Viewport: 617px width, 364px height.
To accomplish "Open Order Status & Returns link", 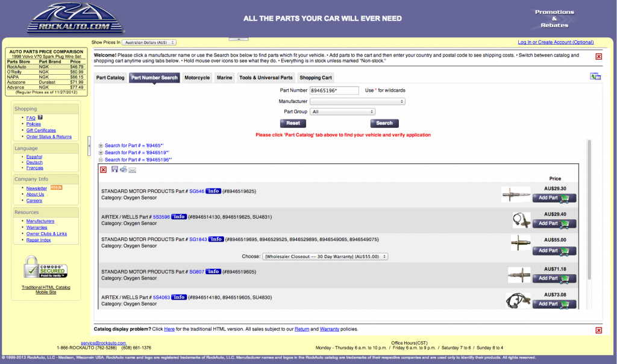I will (x=49, y=137).
